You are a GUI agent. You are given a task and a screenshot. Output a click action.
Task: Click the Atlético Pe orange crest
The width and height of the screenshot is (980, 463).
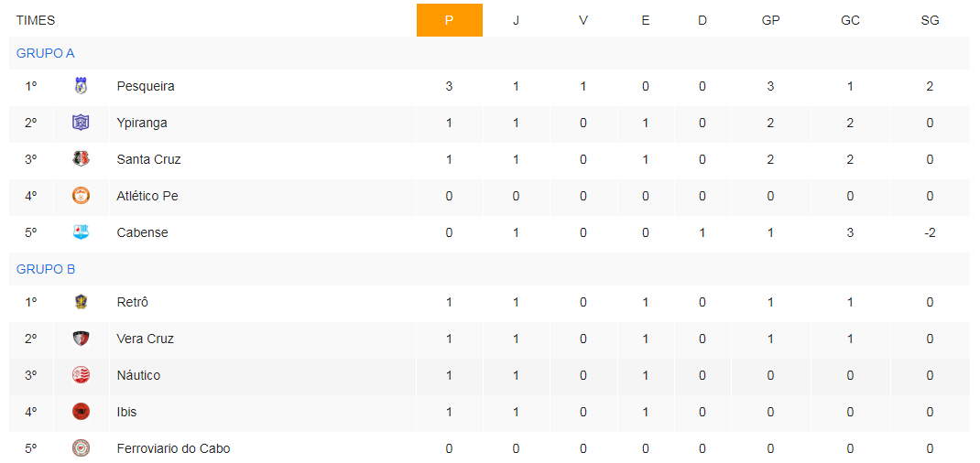(x=82, y=196)
